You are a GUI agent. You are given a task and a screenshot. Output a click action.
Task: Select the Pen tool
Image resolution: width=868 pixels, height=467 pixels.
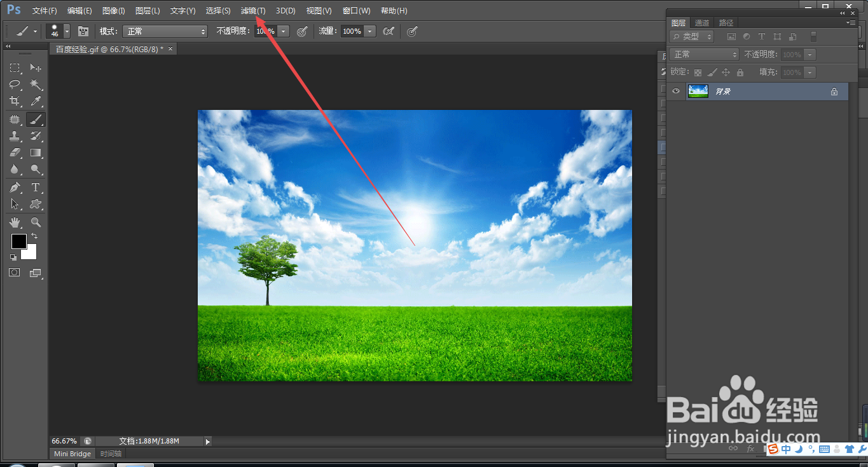click(x=15, y=187)
